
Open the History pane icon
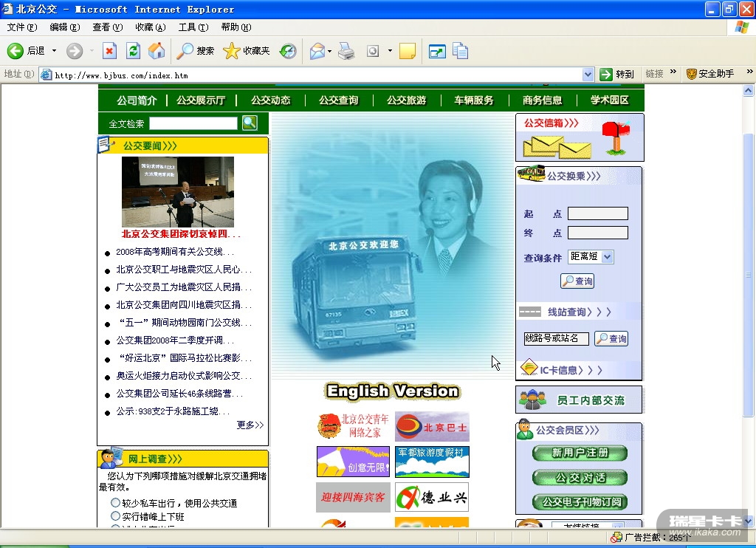tap(288, 51)
